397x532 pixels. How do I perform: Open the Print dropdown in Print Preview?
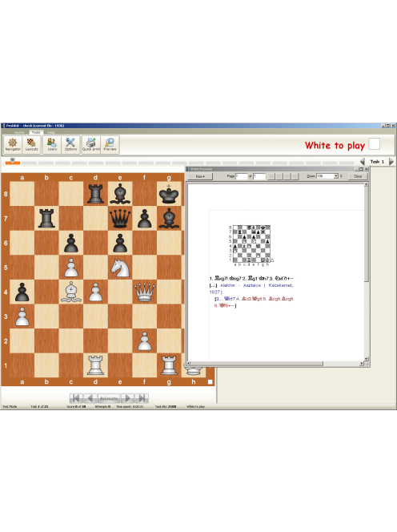coord(200,176)
